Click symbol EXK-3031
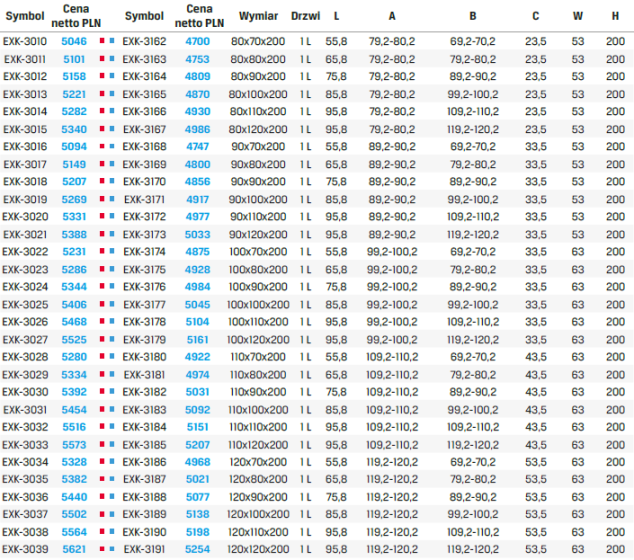634x560 pixels. point(25,410)
